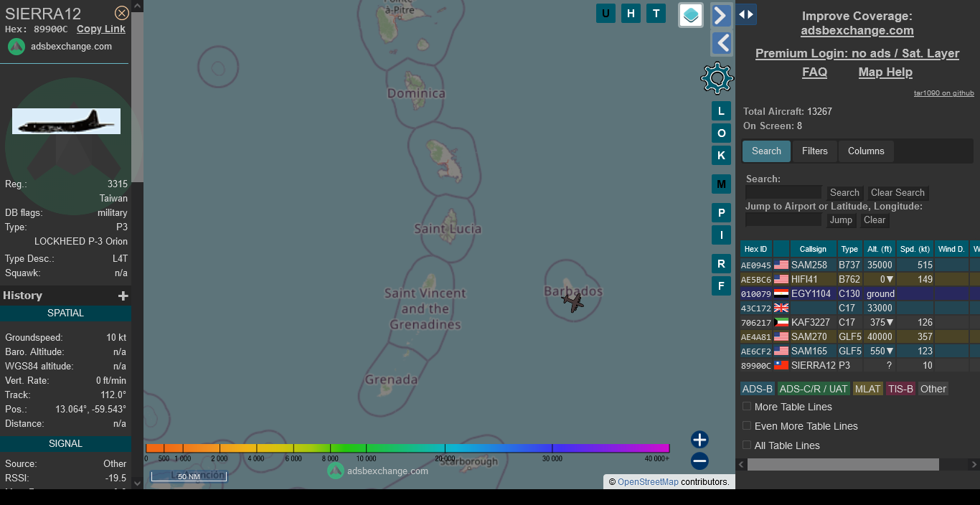Click the right-pointing arrow sidebar button
Screen dimensions: 980x505
click(x=722, y=15)
